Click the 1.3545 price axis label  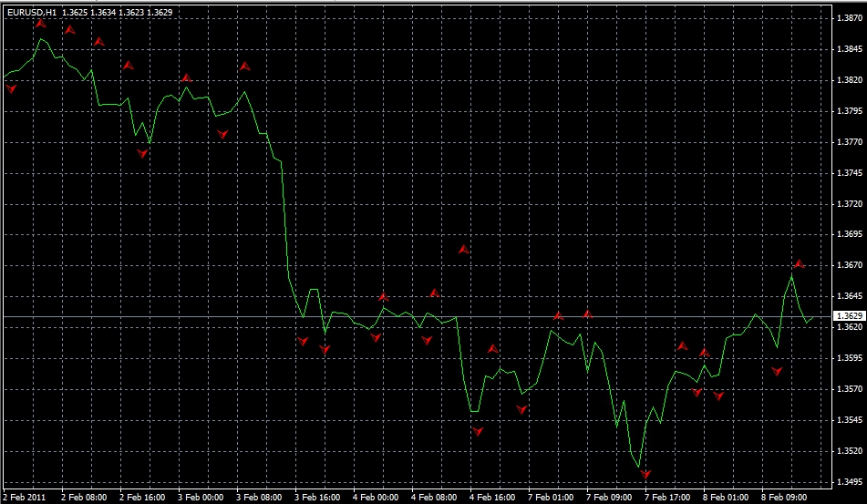(848, 420)
